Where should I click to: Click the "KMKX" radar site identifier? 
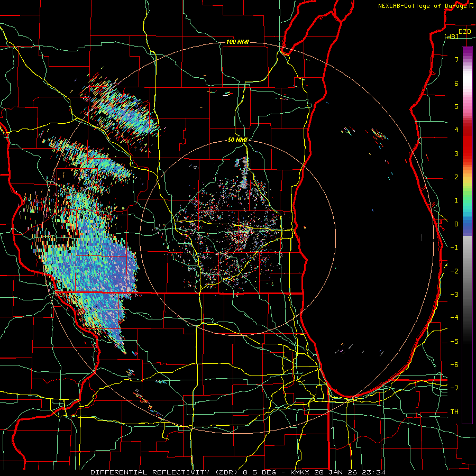coord(300,472)
